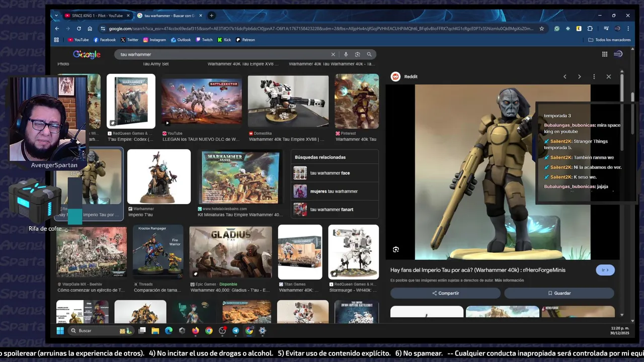Open the Gladius T'au Epic Games thumbnail
Image resolution: width=644 pixels, height=362 pixels.
(230, 252)
